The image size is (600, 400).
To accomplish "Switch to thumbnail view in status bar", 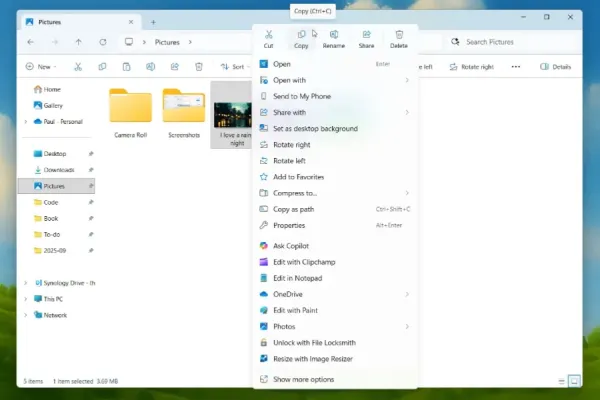I will (575, 380).
